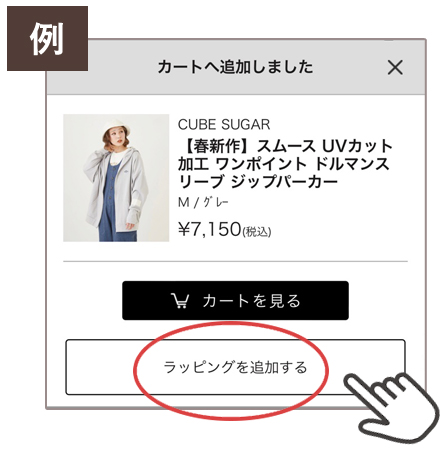Open the zip parka product thumbnail

[x=116, y=178]
